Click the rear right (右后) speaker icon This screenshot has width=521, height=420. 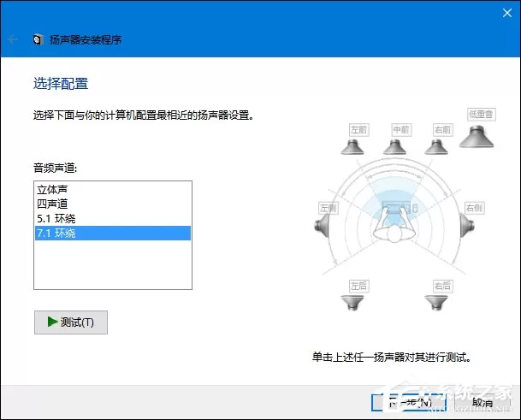coord(436,302)
